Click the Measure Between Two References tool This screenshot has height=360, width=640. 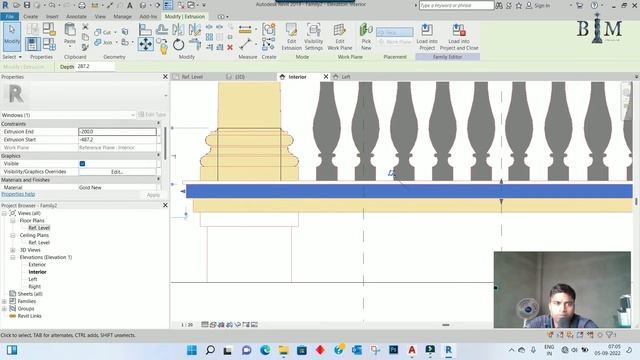[245, 44]
